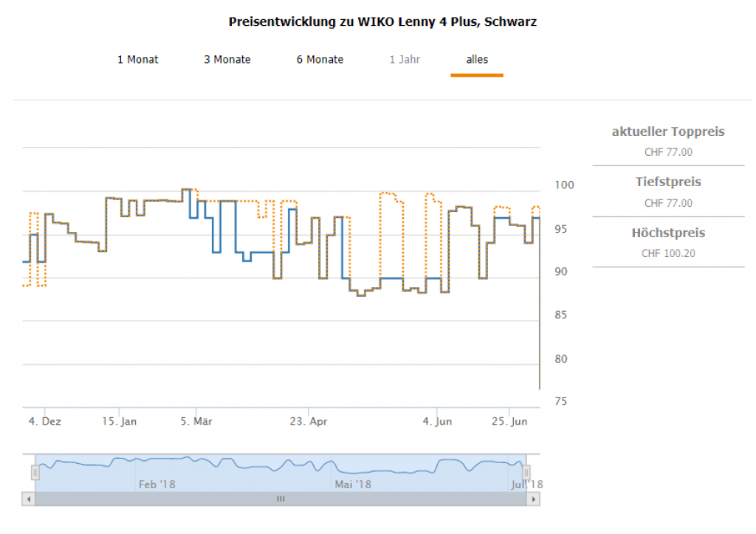Viewport: 756px width, 534px height.
Task: Click the horizontal scrollbar thumb grip
Action: pyautogui.click(x=281, y=499)
